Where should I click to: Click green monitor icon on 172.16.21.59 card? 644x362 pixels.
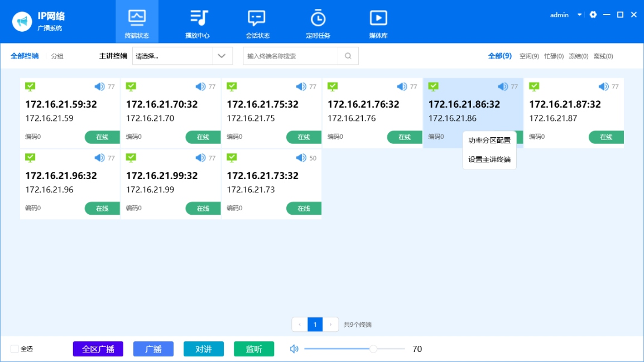(x=31, y=86)
